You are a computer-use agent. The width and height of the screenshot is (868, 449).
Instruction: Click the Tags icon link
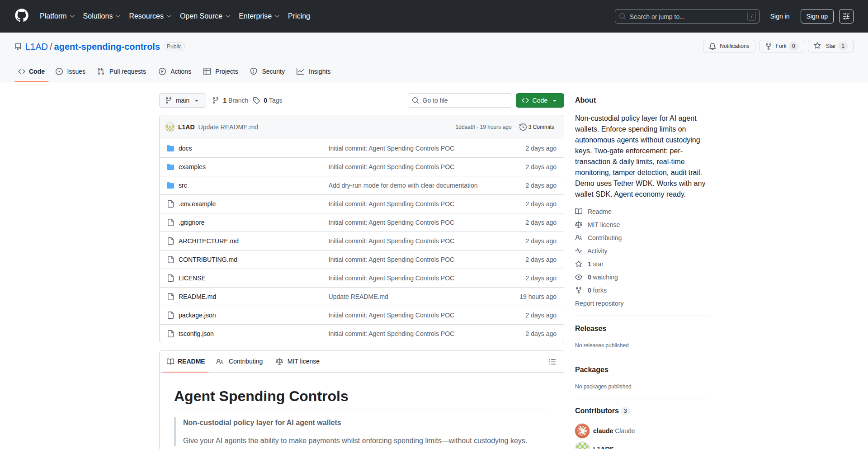click(x=256, y=100)
